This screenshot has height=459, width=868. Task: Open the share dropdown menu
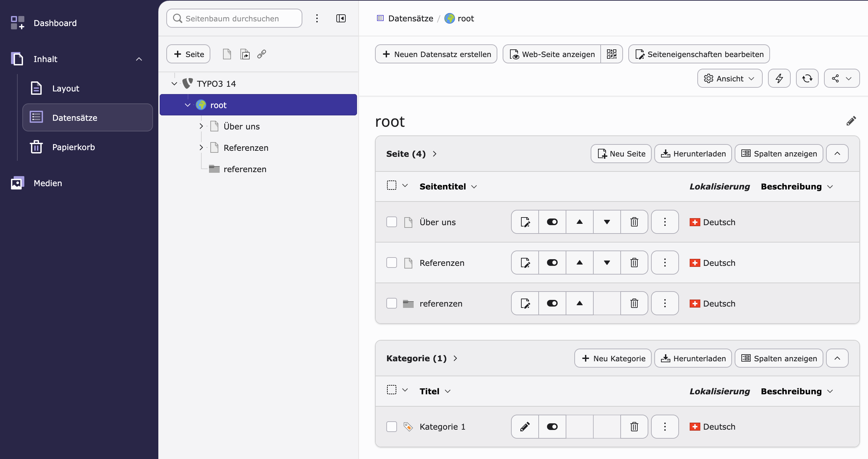pos(841,78)
